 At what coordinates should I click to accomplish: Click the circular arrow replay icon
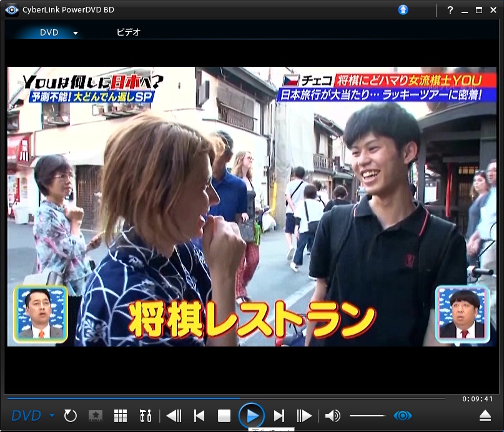(71, 416)
